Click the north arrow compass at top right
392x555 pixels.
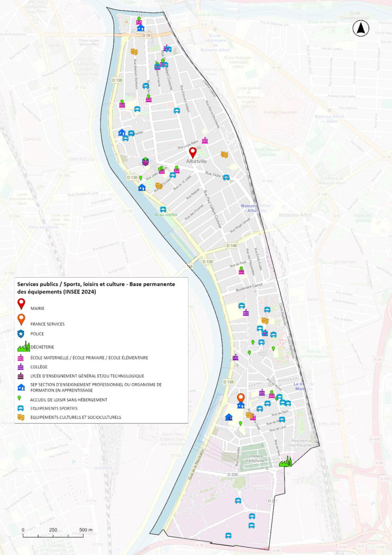pos(360,28)
